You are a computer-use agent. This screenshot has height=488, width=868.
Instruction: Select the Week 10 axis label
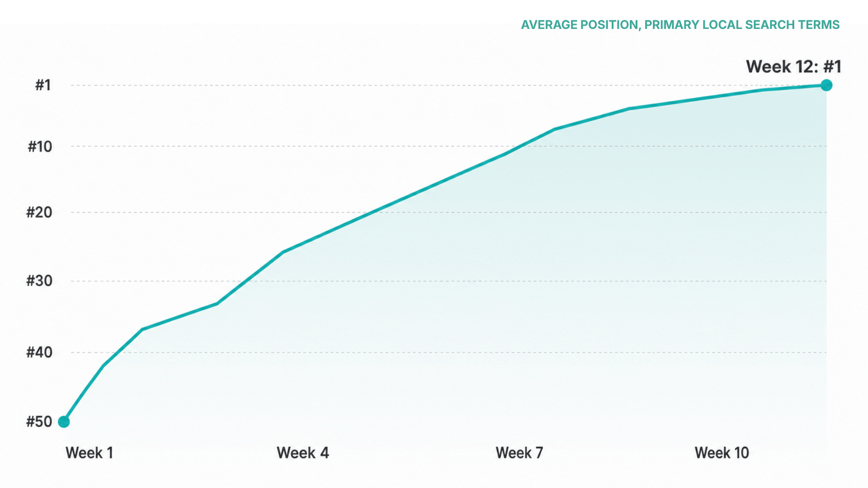[x=722, y=453]
